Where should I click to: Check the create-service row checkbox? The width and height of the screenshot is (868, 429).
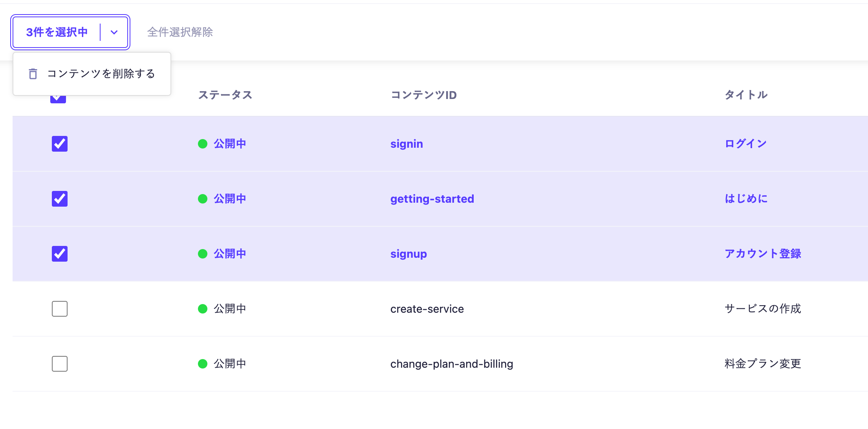[x=60, y=309]
